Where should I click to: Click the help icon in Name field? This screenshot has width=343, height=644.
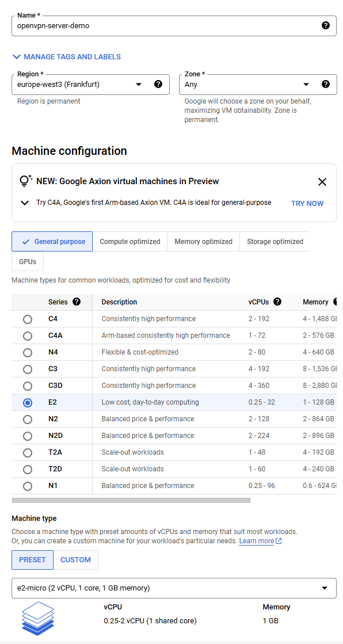tap(325, 26)
